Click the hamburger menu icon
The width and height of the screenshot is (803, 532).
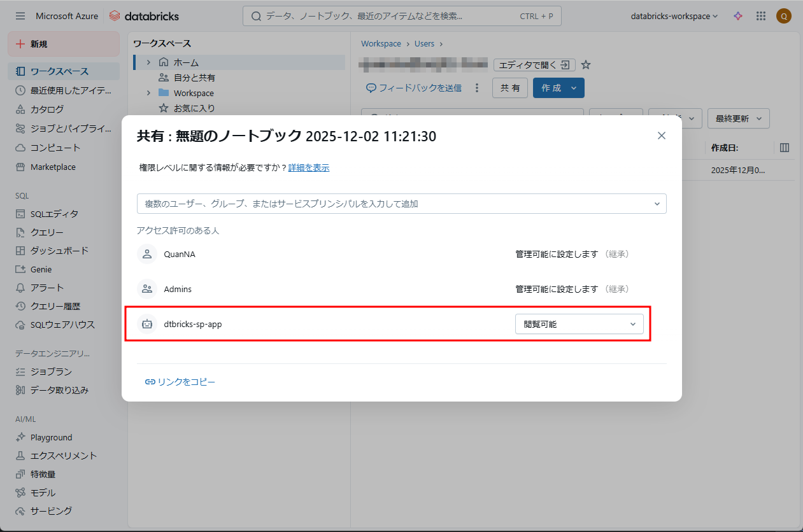pos(20,16)
